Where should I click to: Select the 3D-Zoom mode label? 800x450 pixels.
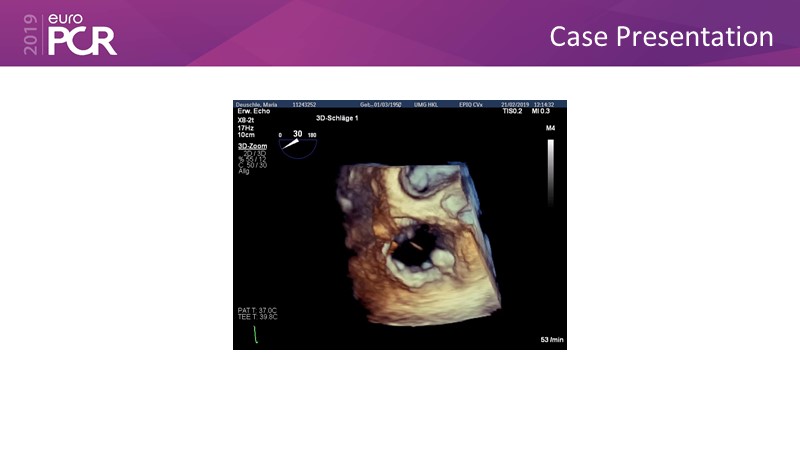tap(251, 146)
